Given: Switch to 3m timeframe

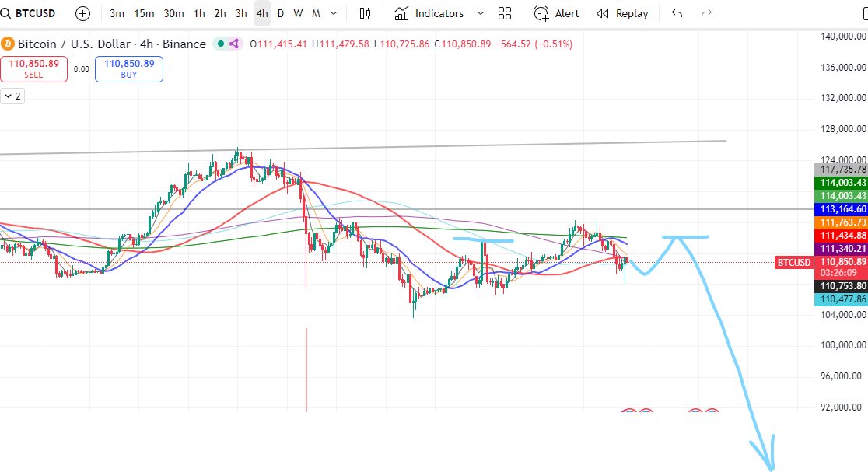Looking at the screenshot, I should (x=117, y=13).
